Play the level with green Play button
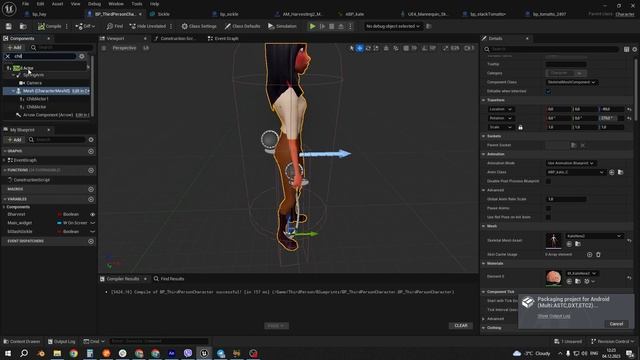Screen dimensions: 640x360 312,26
